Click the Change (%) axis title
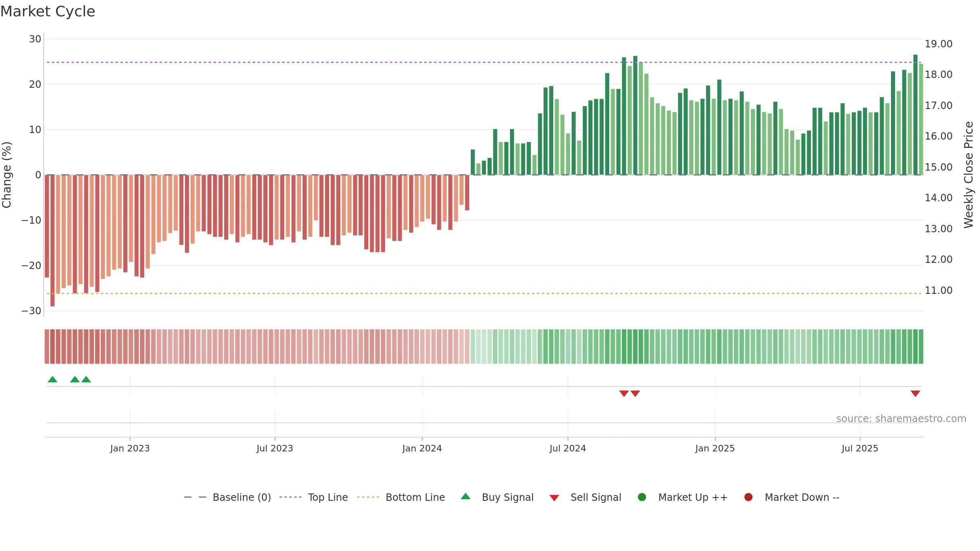Image resolution: width=980 pixels, height=551 pixels. coord(7,175)
